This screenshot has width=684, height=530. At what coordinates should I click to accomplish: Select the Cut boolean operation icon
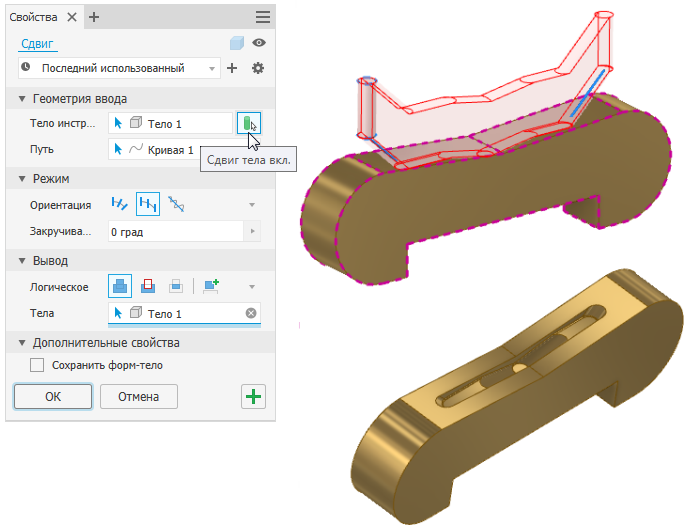(x=148, y=286)
